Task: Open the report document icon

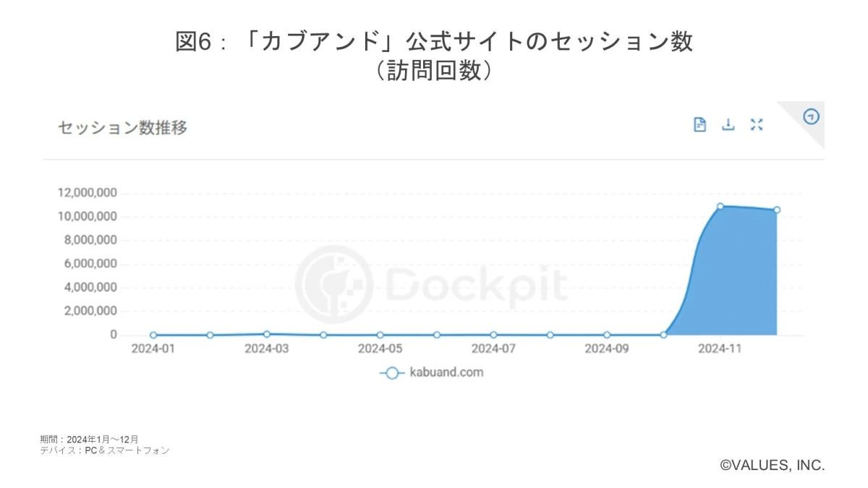Action: 700,124
